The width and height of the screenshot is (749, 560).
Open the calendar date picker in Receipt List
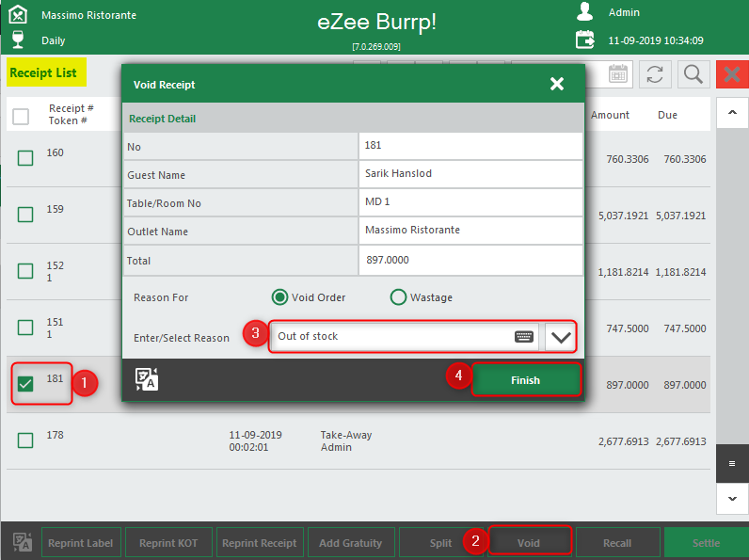[x=618, y=74]
